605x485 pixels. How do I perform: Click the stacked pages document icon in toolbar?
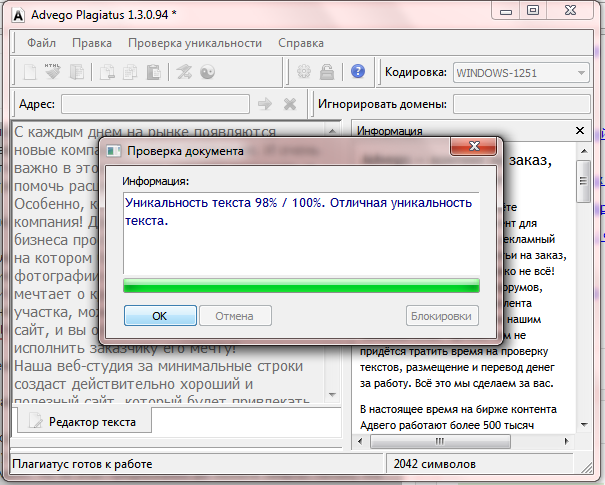coord(77,72)
